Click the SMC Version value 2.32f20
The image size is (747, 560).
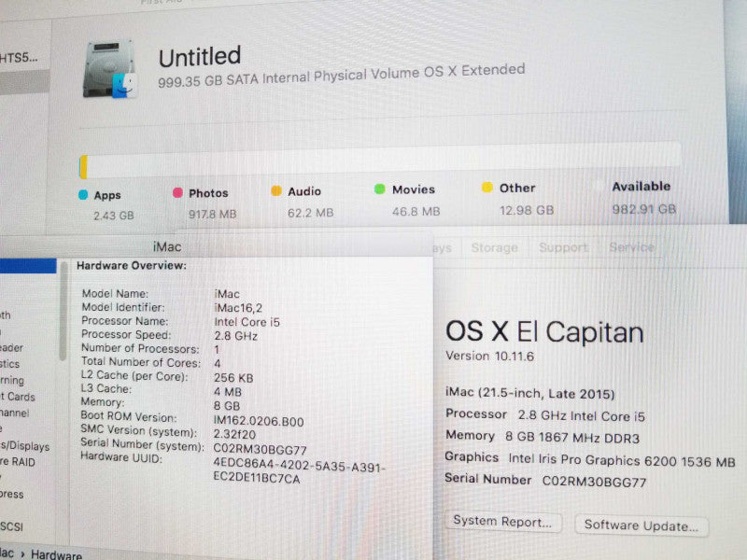(234, 434)
